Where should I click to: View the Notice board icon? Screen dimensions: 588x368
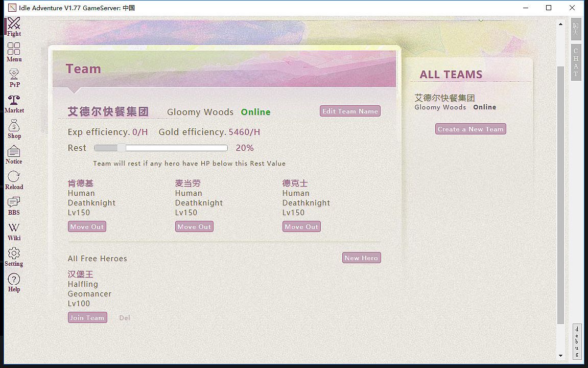(x=14, y=155)
